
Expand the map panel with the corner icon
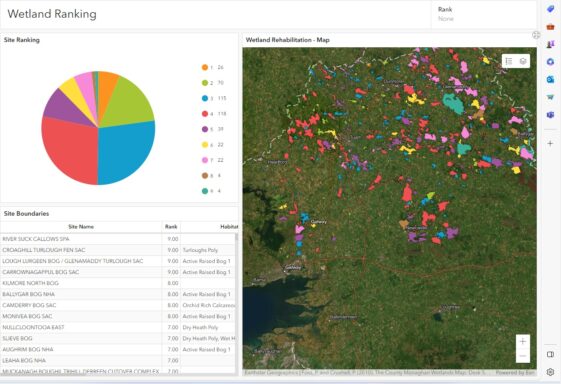click(536, 35)
